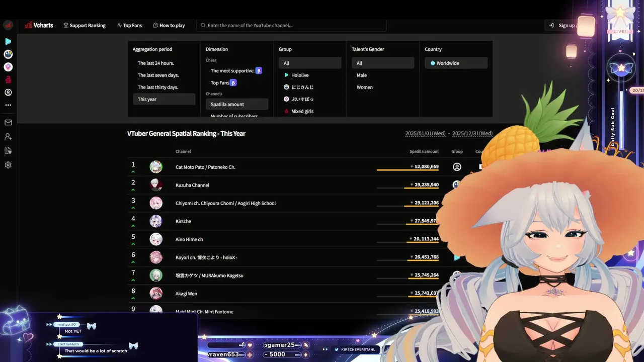Open Maid Mint Ch. Mint Fantome link

[x=204, y=312]
